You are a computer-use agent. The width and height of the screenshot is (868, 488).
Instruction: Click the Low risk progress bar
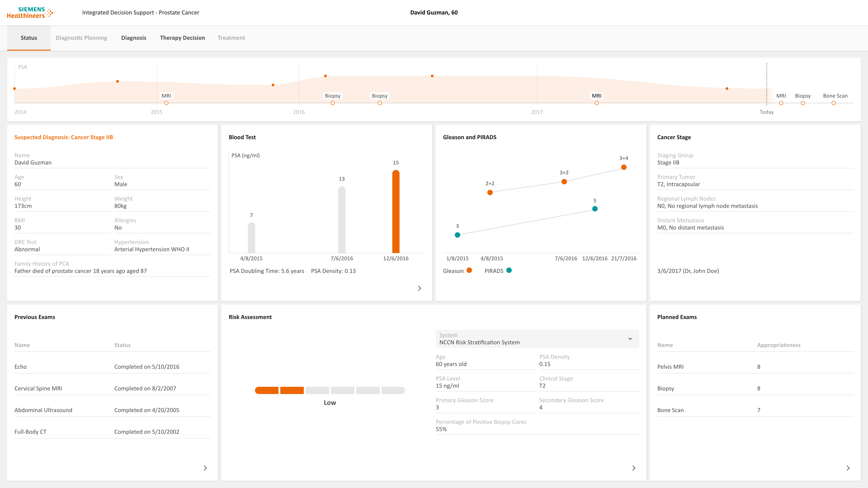click(x=330, y=390)
